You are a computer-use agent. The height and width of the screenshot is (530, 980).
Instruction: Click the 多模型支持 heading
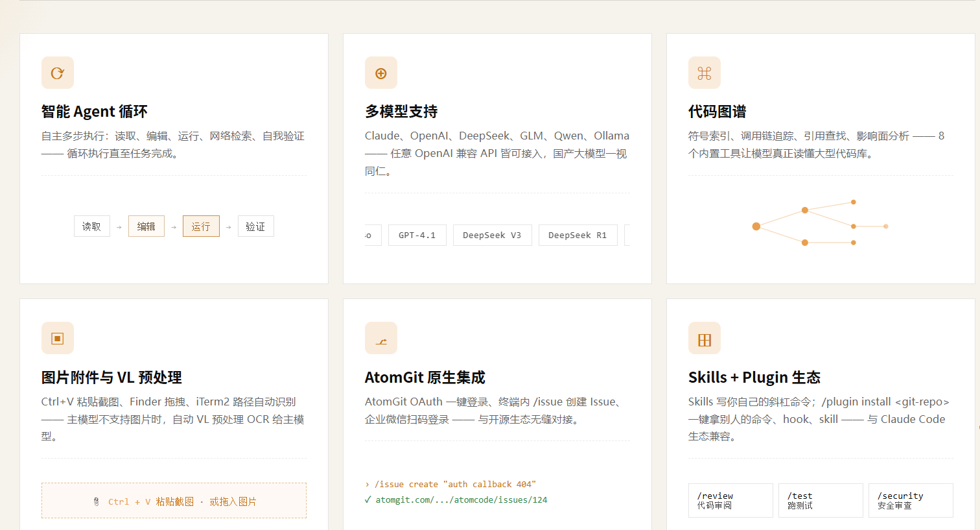click(x=401, y=112)
